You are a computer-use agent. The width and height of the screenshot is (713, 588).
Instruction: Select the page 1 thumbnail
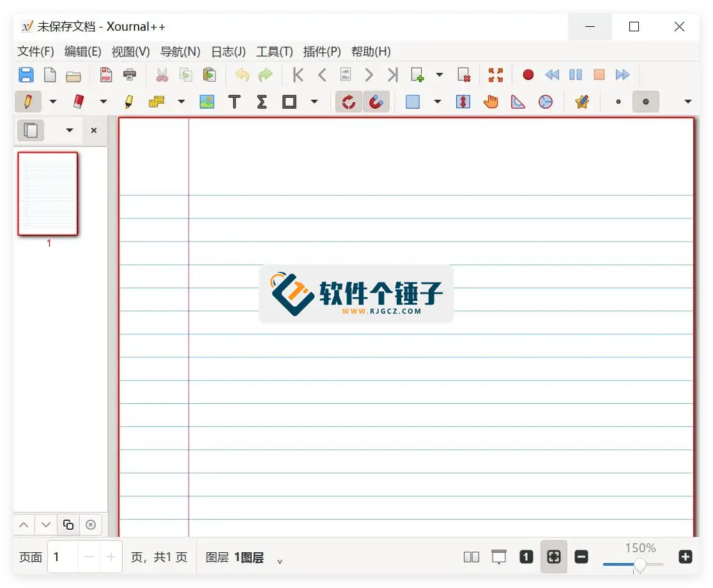click(48, 194)
